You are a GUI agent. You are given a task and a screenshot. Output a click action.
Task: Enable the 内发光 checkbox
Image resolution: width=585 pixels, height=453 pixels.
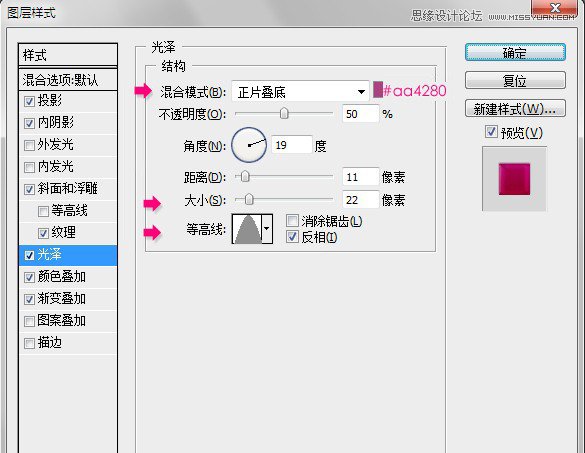click(29, 167)
